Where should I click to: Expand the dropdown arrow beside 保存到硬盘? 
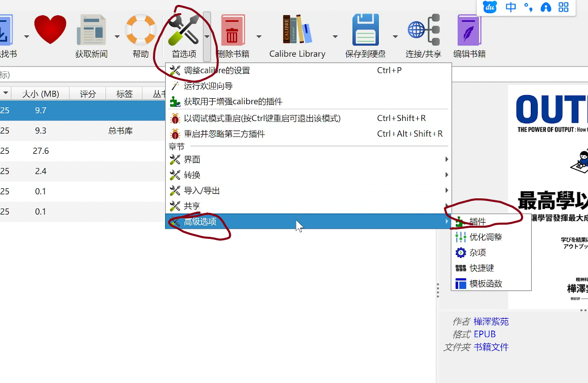tap(395, 37)
